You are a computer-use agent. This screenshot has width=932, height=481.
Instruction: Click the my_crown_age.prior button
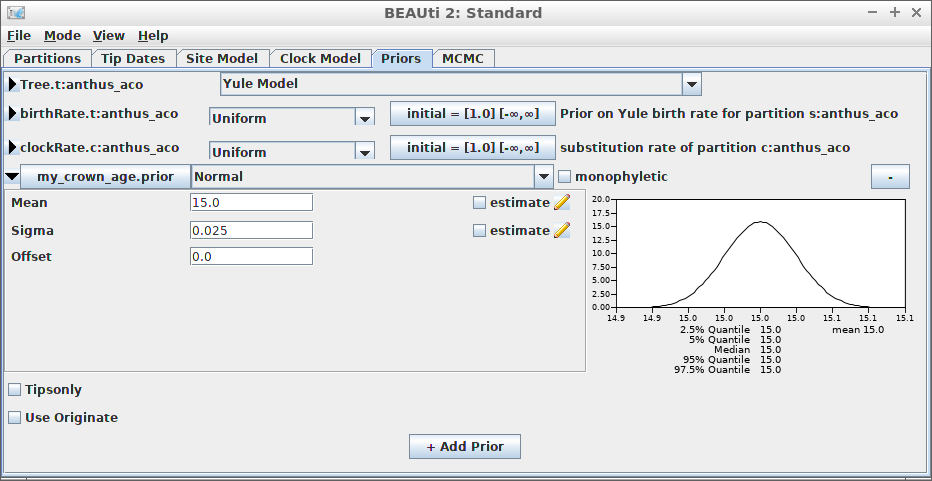point(106,177)
